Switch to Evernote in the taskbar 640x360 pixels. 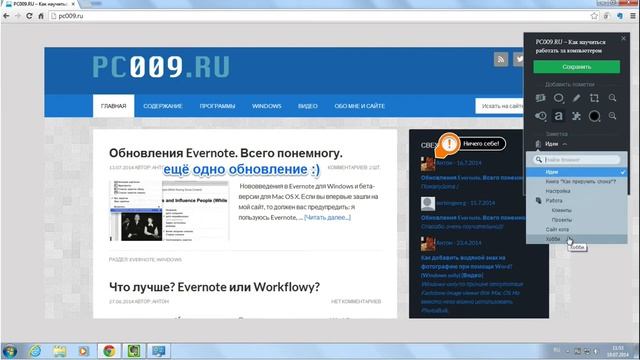(x=134, y=351)
